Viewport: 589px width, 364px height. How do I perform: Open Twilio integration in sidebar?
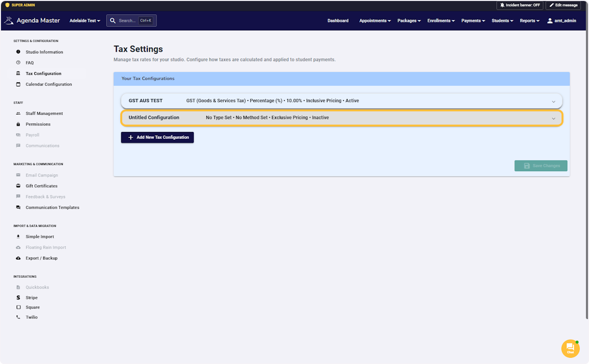pos(32,317)
